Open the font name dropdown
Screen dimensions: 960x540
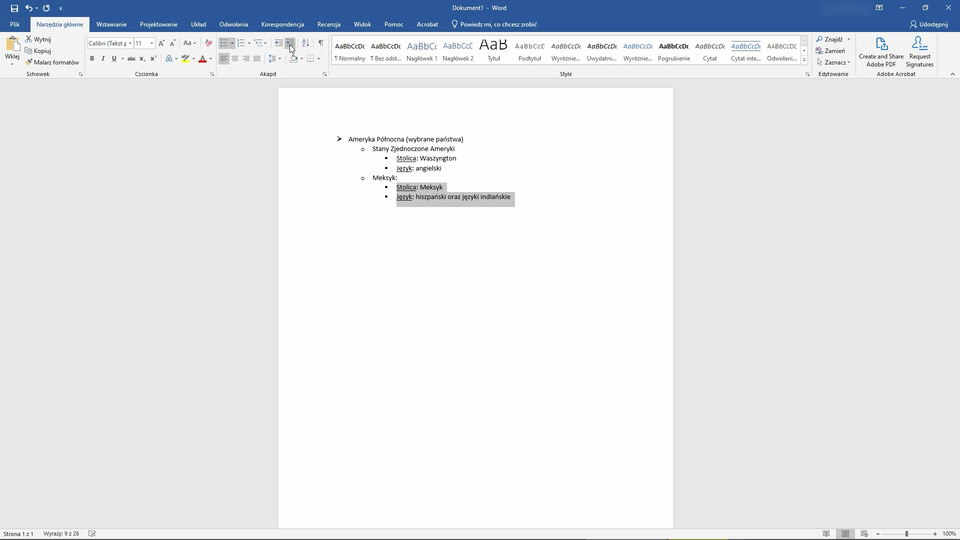click(x=130, y=43)
